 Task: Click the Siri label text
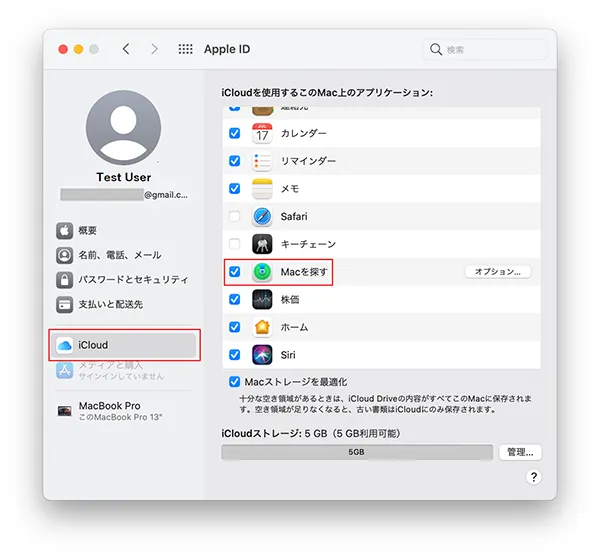point(288,355)
